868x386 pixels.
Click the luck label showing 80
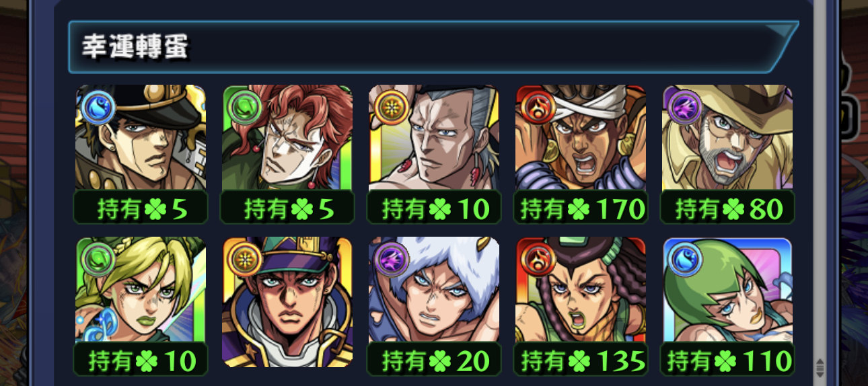pyautogui.click(x=727, y=208)
